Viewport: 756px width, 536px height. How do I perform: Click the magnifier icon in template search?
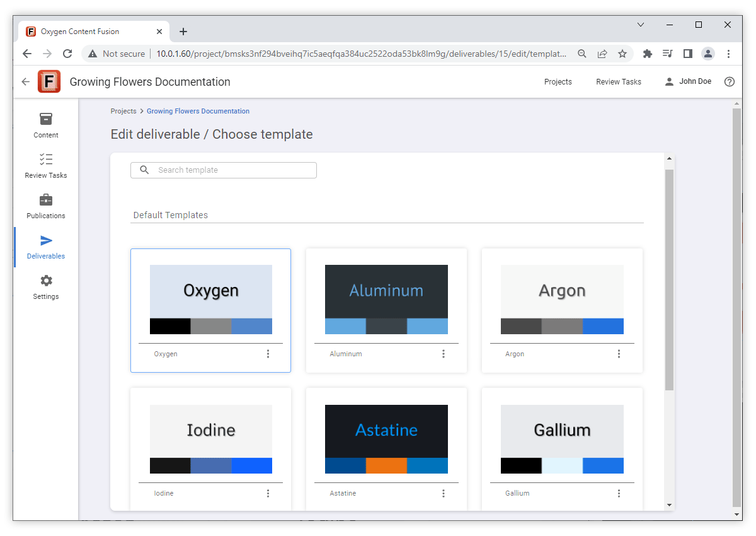144,170
